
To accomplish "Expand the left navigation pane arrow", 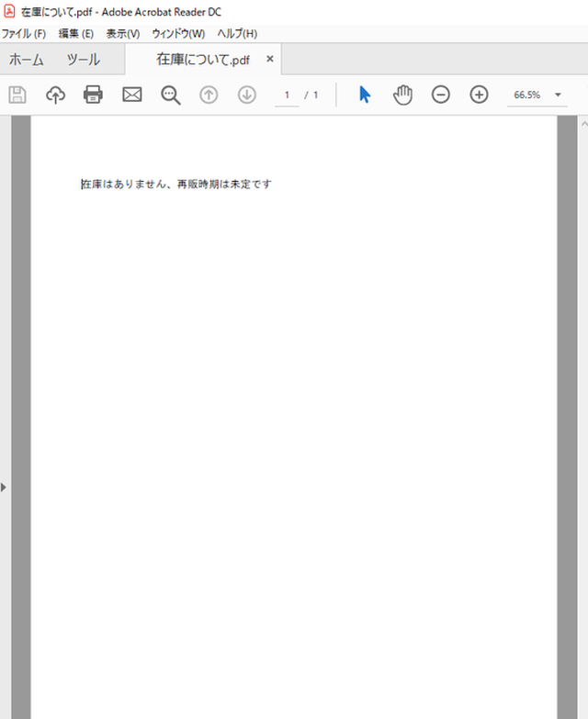I will [4, 487].
